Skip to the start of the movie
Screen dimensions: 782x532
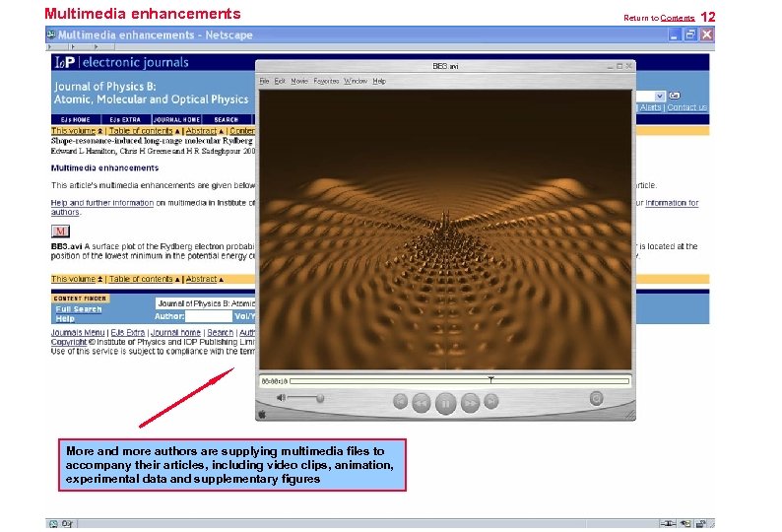coord(400,401)
